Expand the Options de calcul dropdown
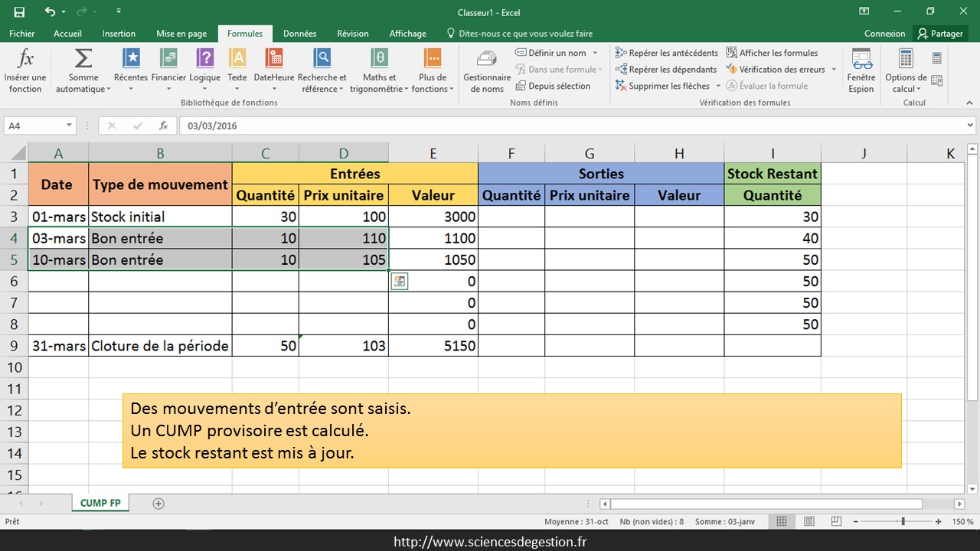Screen dimensions: 980x551 (x=905, y=70)
